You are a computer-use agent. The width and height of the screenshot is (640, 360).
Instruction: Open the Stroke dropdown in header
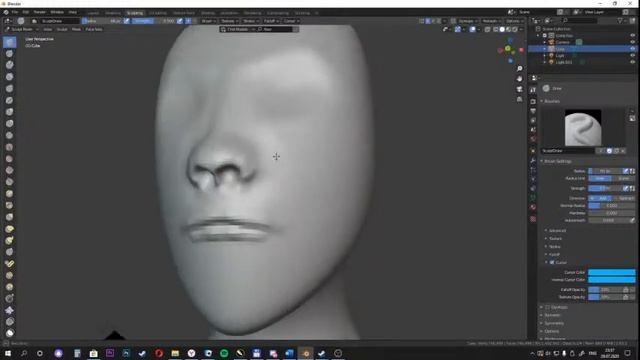coord(250,21)
